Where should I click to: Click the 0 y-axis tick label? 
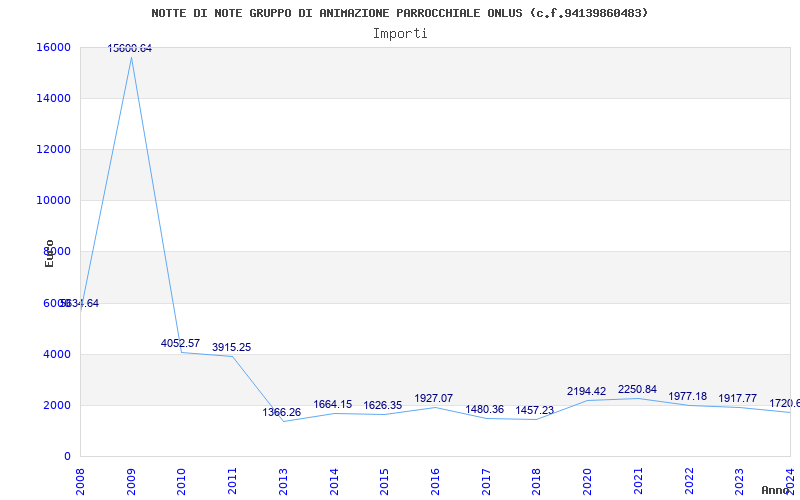tap(67, 457)
